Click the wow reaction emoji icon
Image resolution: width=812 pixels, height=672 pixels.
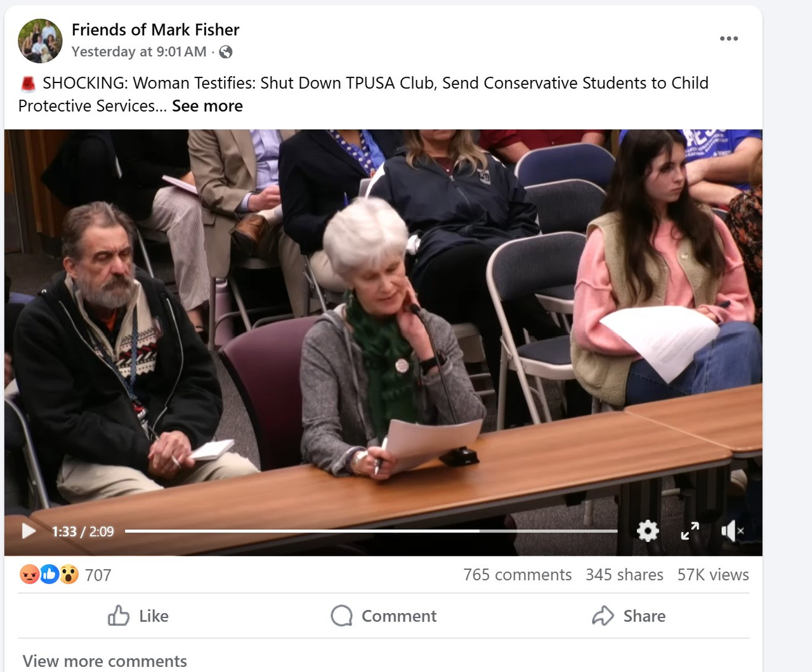69,574
